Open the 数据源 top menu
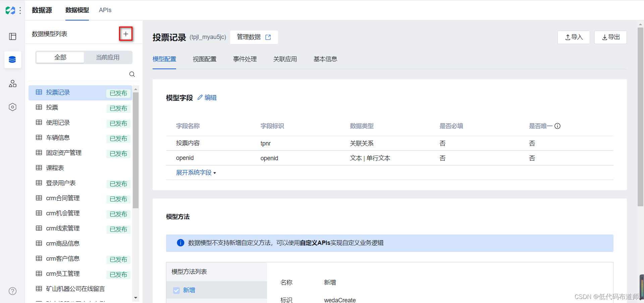This screenshot has width=644, height=303. point(42,10)
